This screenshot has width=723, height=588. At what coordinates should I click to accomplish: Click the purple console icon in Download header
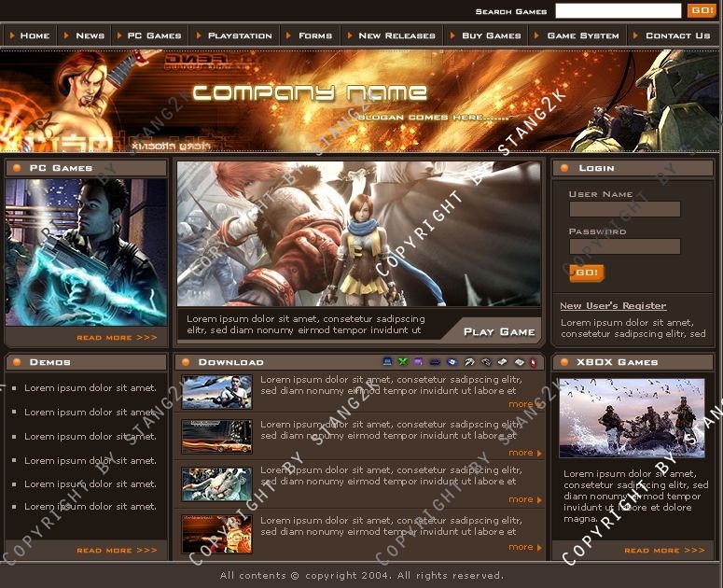point(418,362)
